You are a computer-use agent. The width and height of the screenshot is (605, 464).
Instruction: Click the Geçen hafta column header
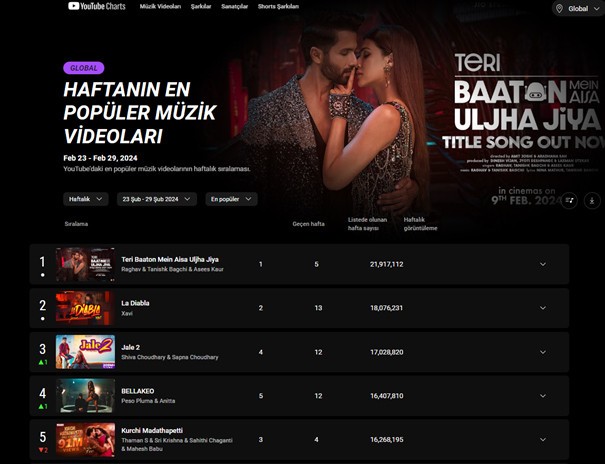click(x=308, y=224)
